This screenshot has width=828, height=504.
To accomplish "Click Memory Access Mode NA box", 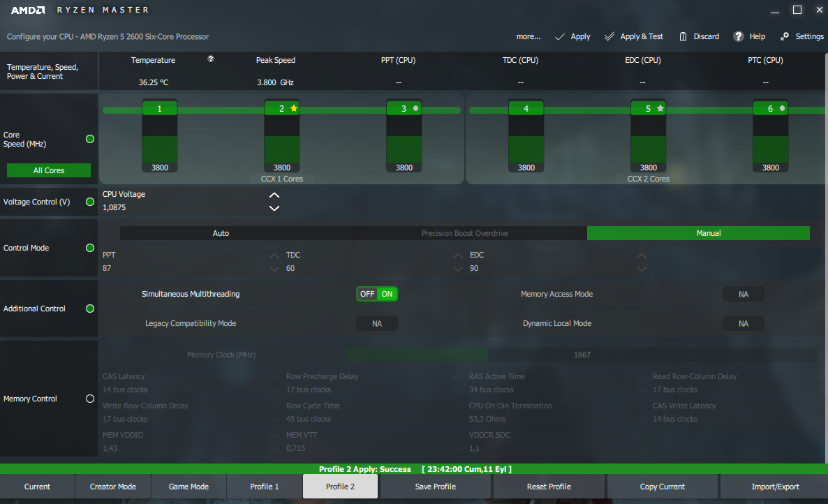I will click(x=743, y=294).
